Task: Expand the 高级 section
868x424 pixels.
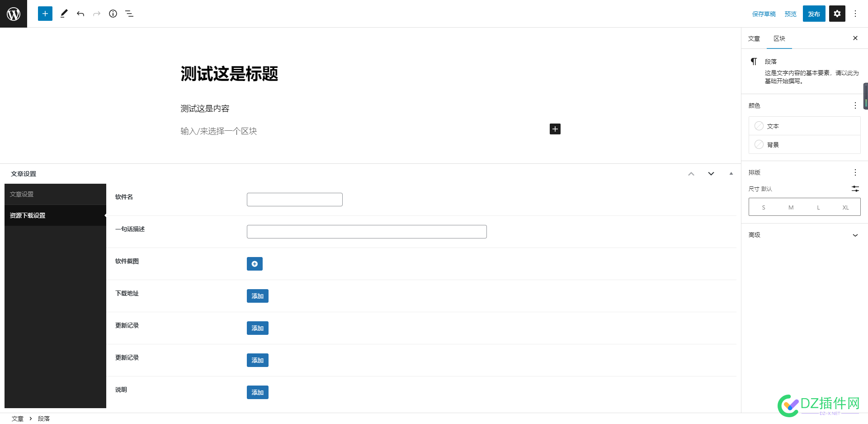Action: tap(805, 235)
